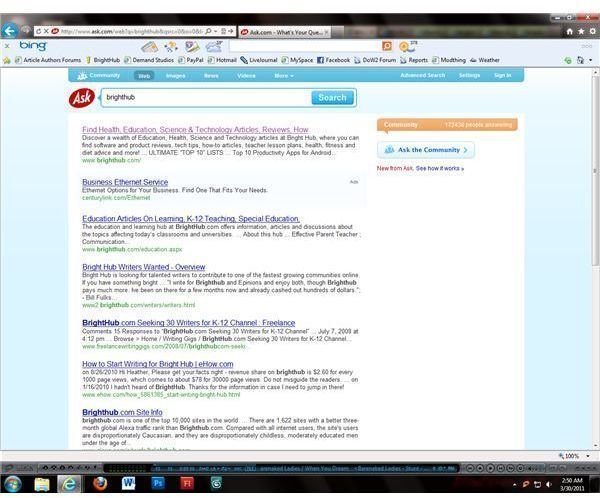This screenshot has width=600, height=498.
Task: Open Microsoft Word from the taskbar
Action: (129, 484)
